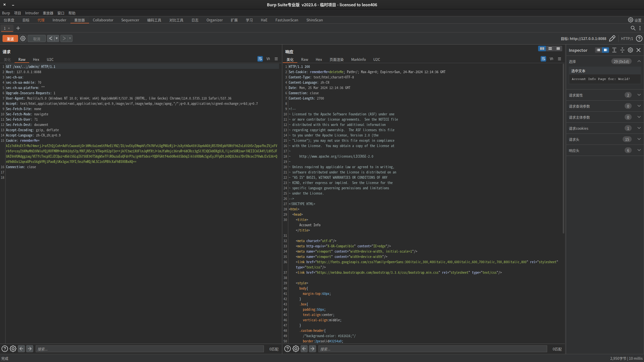Screen dimensions: 644x362
Task: Expand all Inspector sections icon
Action: 614,50
